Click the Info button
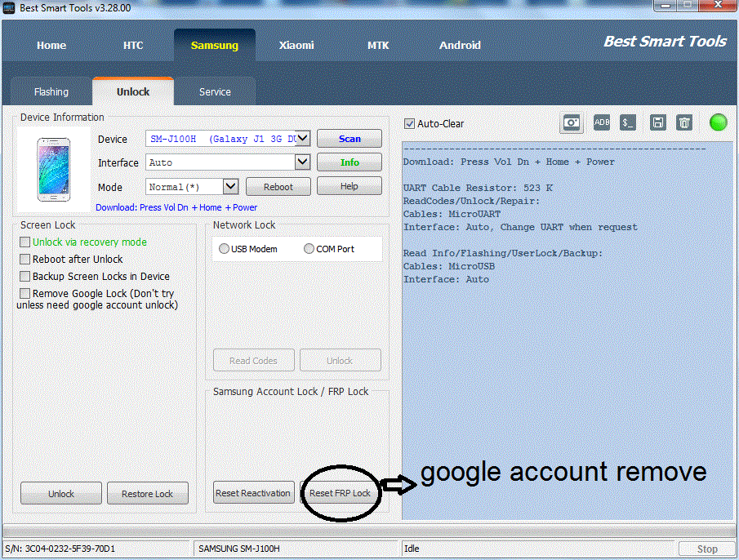The image size is (739, 560). [x=349, y=162]
